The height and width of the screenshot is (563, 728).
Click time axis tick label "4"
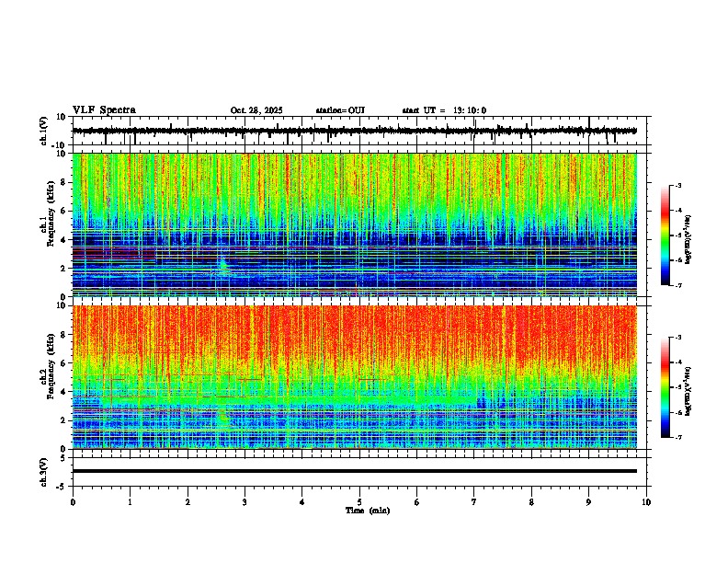301,502
